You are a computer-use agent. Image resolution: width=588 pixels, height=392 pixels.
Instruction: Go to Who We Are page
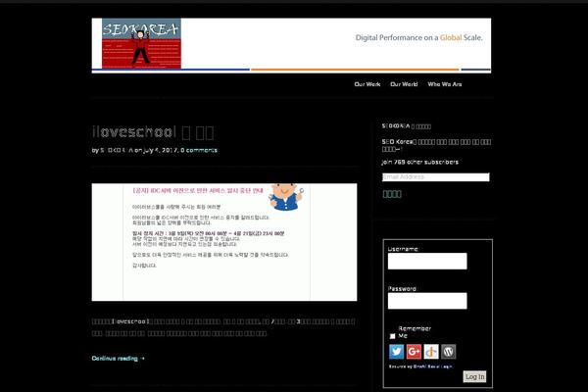[445, 84]
